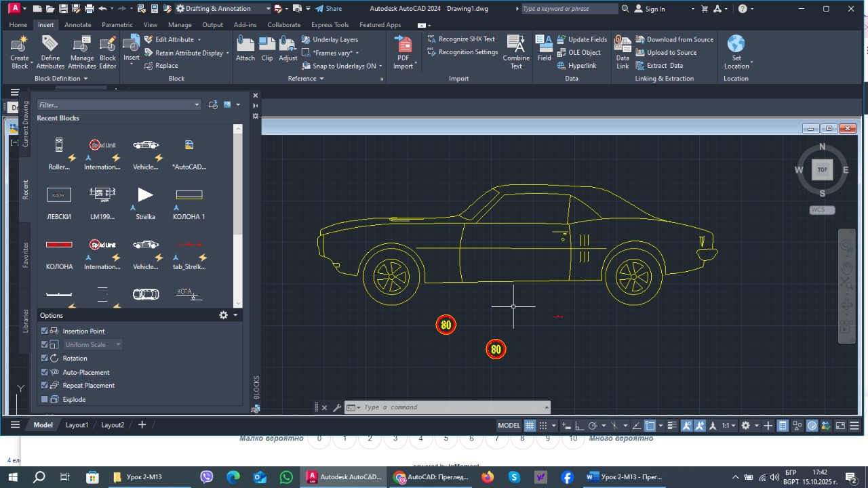
Task: Enable the Explode checkbox
Action: click(x=45, y=400)
